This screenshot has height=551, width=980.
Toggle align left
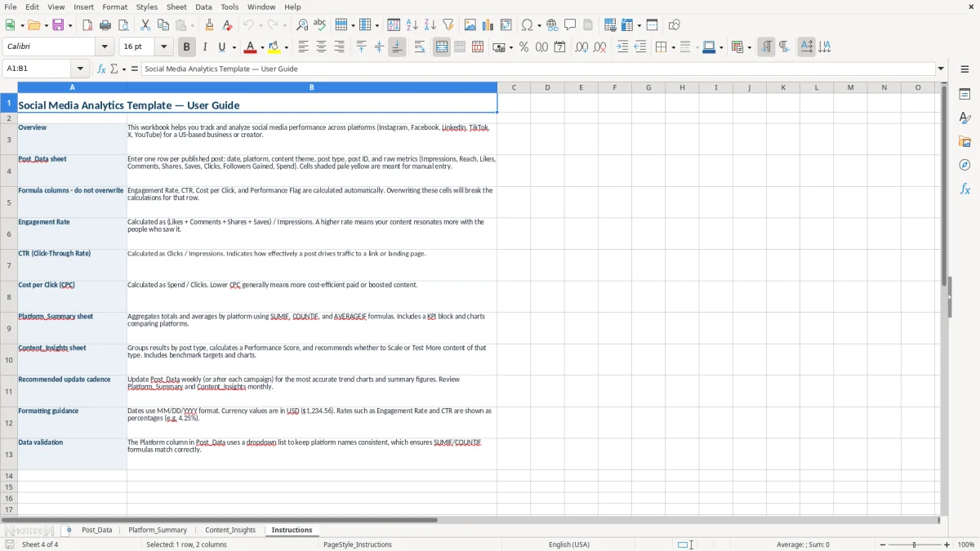303,47
